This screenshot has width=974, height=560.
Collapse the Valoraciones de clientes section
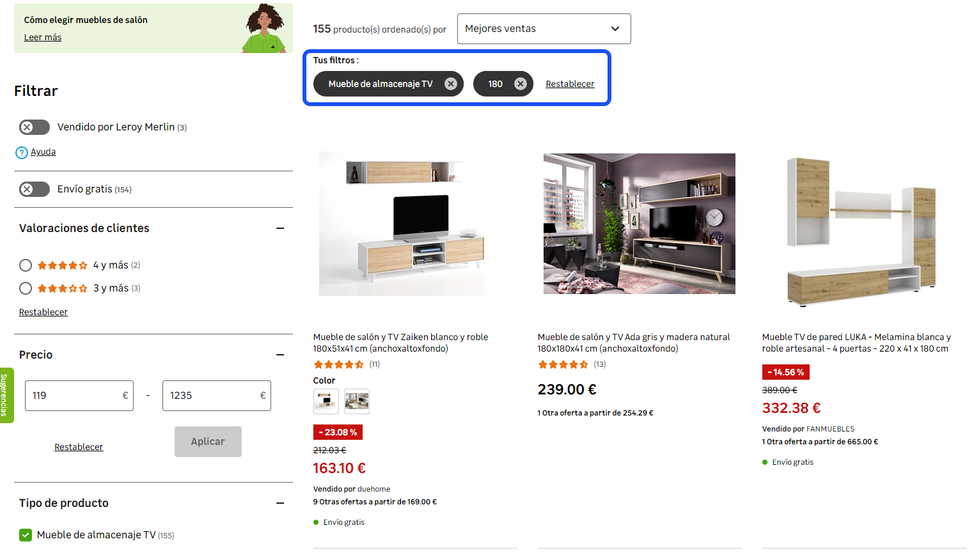coord(280,228)
